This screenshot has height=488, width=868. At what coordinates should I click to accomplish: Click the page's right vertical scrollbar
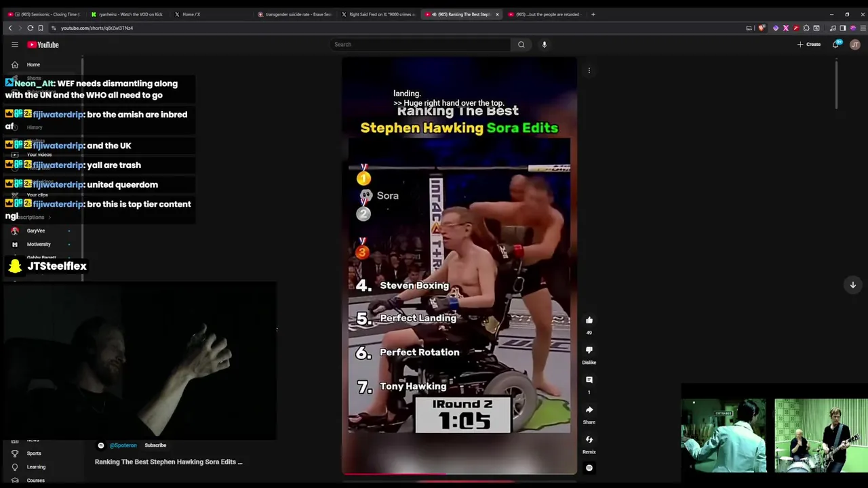click(836, 83)
